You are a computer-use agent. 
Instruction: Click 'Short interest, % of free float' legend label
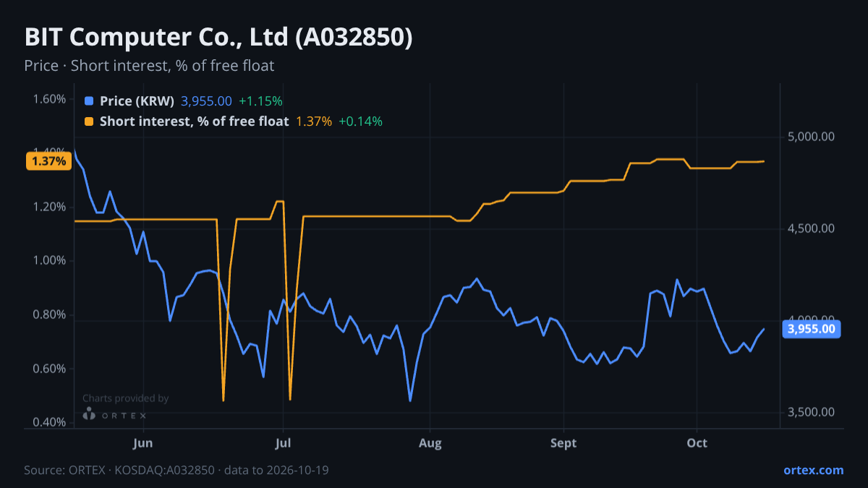[x=195, y=121]
